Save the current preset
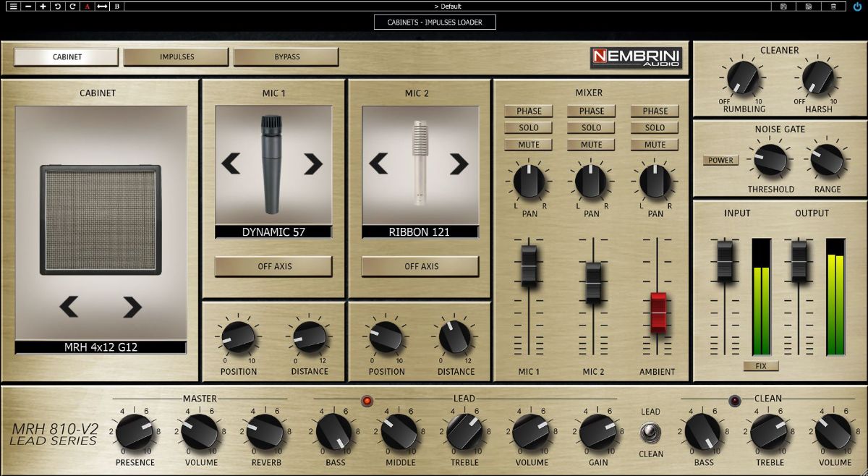Viewport: 868px width, 476px height. tap(783, 7)
